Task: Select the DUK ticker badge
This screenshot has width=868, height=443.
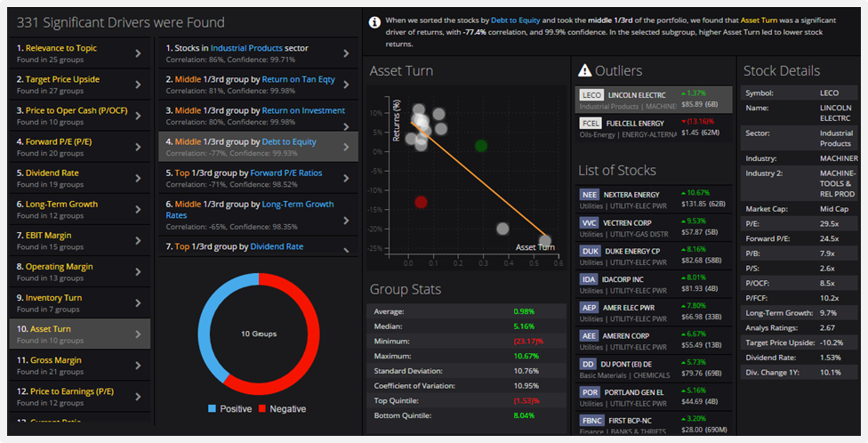Action: click(x=591, y=251)
